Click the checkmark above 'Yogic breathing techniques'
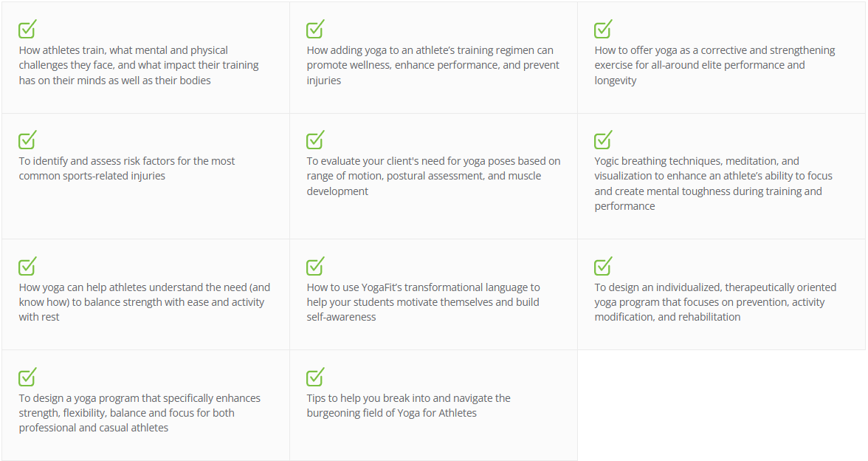Viewport: 868px width, 461px height. click(603, 140)
